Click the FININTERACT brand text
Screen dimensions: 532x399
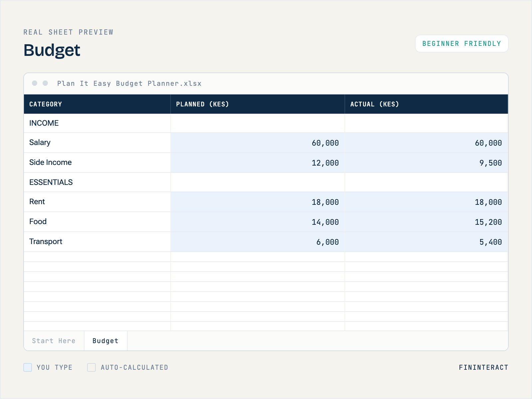click(x=483, y=367)
